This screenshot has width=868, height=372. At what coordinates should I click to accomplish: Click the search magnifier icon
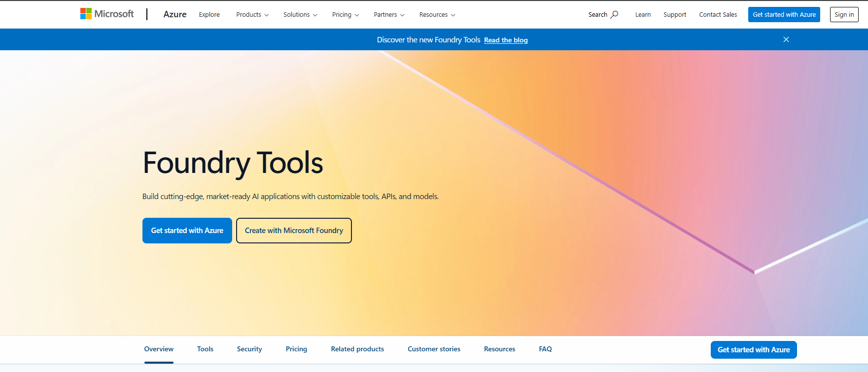pos(614,14)
